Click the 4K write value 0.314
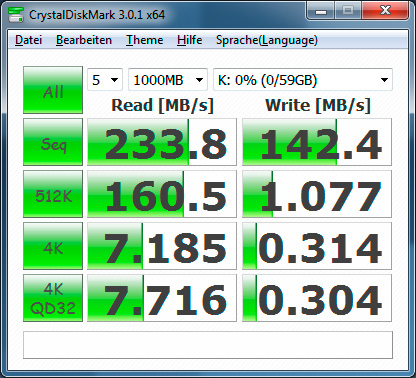Image resolution: width=416 pixels, height=378 pixels. click(317, 246)
